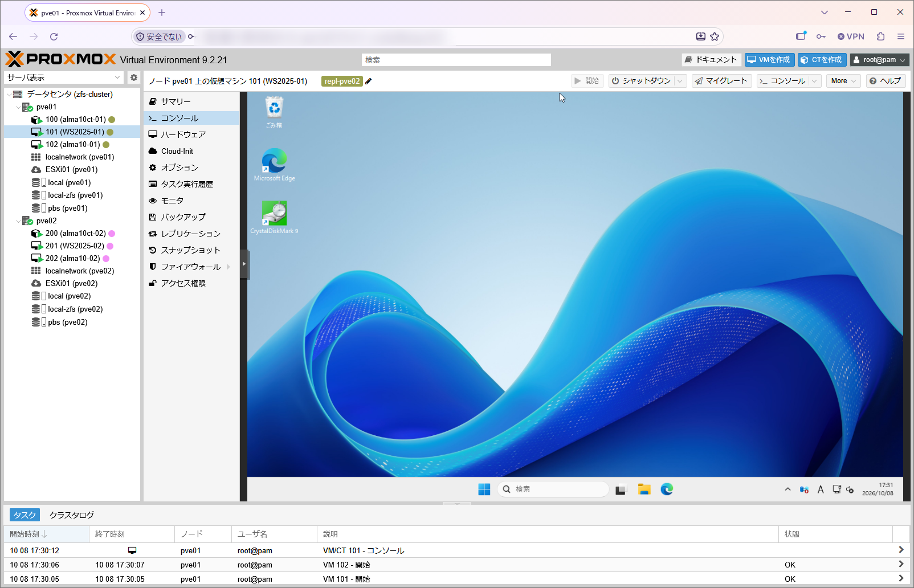Screen dimensions: 914x588
Task: Expand the ファイアウォール submenu arrow
Action: coord(228,267)
